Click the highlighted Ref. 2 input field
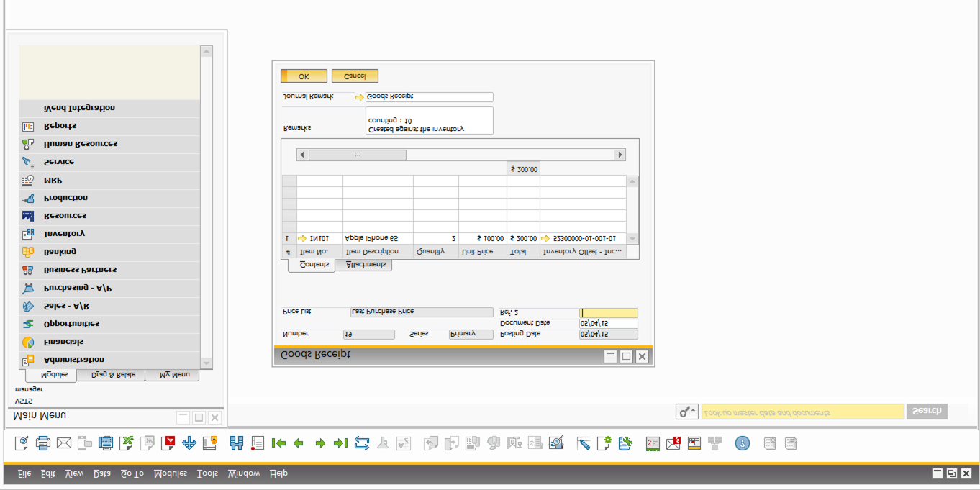 609,313
